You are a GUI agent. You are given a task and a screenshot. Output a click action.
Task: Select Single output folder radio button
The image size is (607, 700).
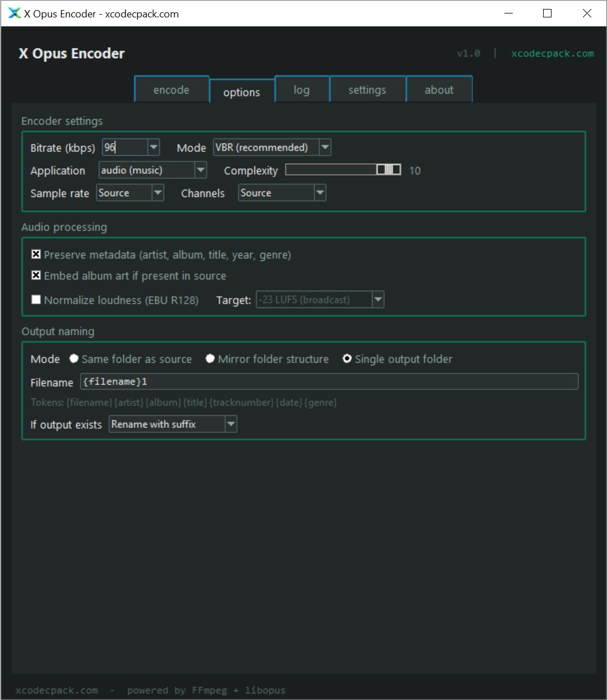coord(347,359)
